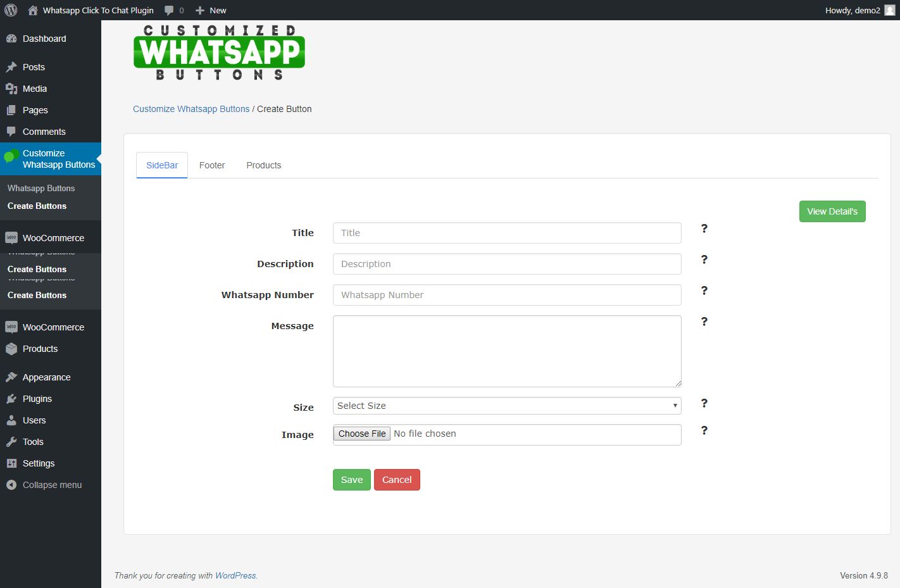Image resolution: width=900 pixels, height=588 pixels.
Task: Click the View Detail's button
Action: click(832, 211)
